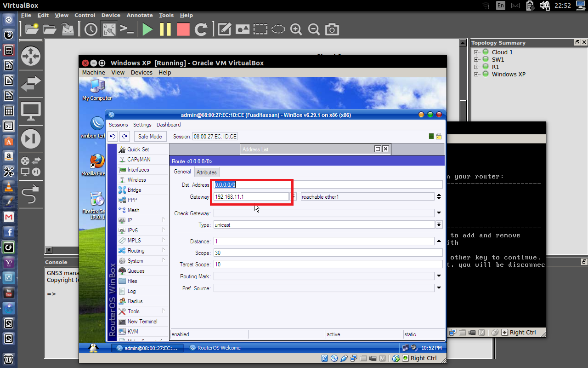Open WinBox Dashboard menu
This screenshot has height=368, width=588.
(x=169, y=125)
